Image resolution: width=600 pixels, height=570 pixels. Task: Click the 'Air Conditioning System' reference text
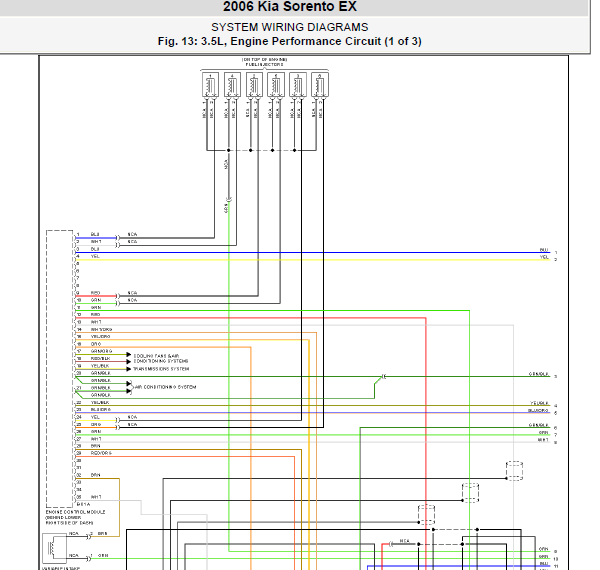click(165, 387)
